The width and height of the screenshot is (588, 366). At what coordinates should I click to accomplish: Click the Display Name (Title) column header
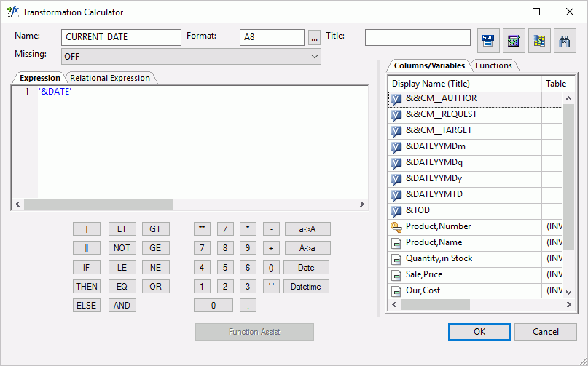[x=465, y=84]
